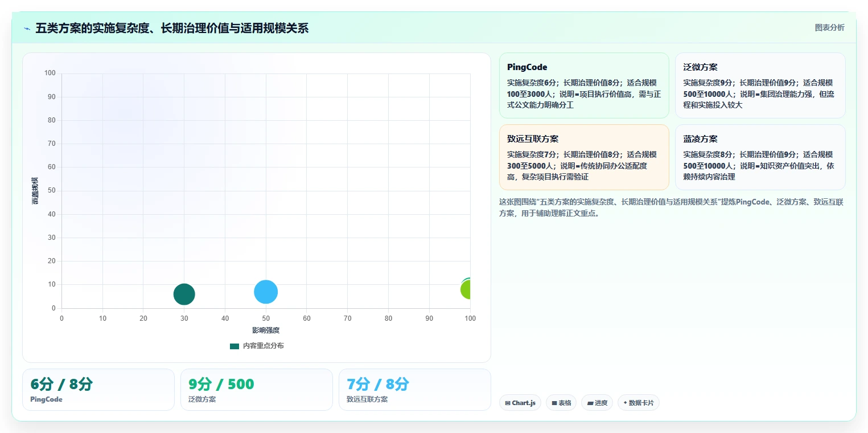Click the lightning icon beside the title
This screenshot has height=433, width=868.
[27, 28]
